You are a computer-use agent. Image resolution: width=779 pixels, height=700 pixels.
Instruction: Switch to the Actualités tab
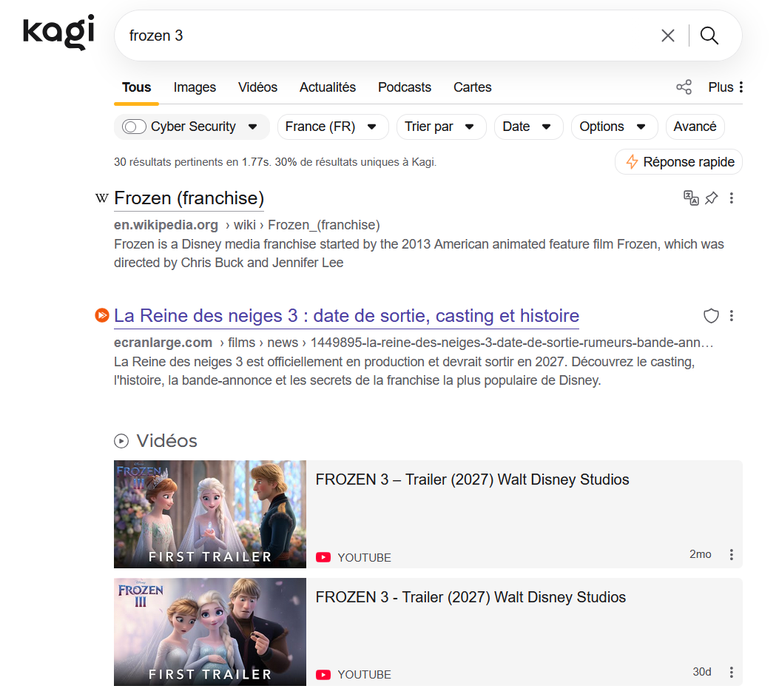click(x=327, y=87)
